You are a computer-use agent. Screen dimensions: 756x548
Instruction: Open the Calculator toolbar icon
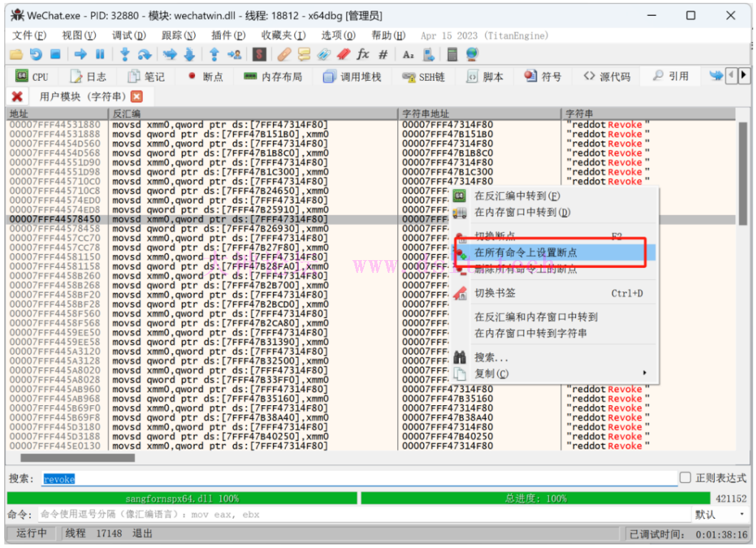pos(452,54)
